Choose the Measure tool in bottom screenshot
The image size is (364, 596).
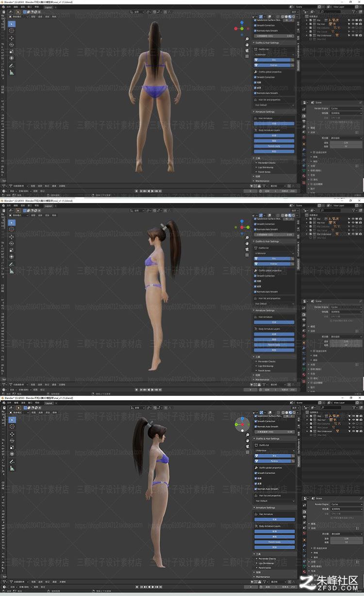(x=12, y=468)
